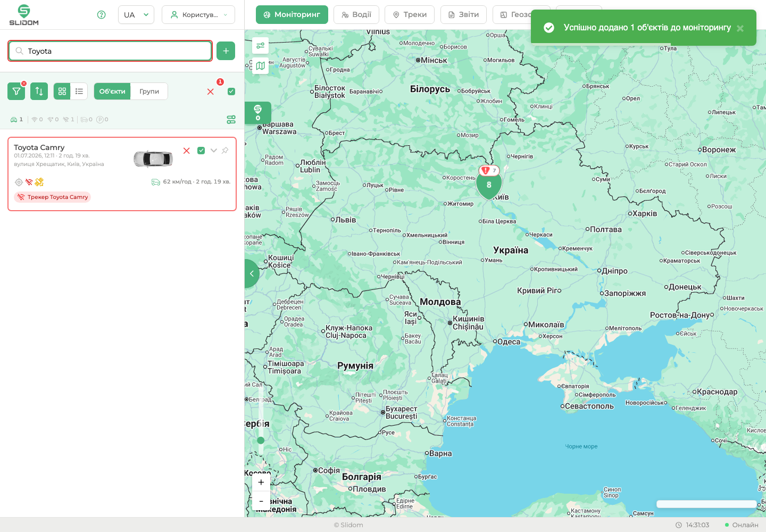Open the Водії tab

(356, 15)
